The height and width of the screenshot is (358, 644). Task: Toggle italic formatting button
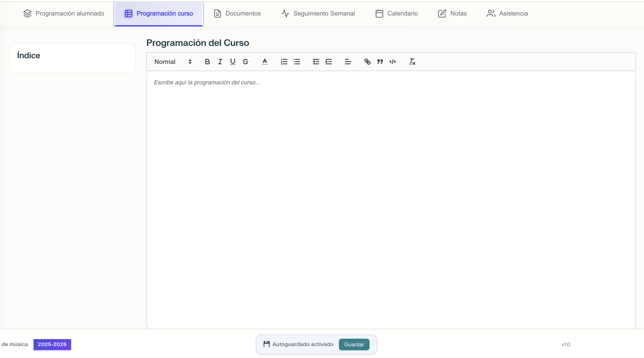click(220, 62)
